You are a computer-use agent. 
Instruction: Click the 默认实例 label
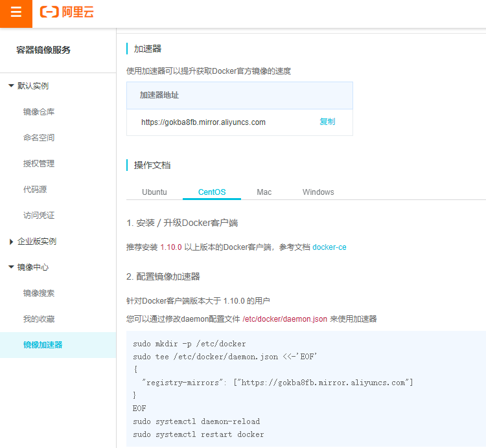point(33,85)
